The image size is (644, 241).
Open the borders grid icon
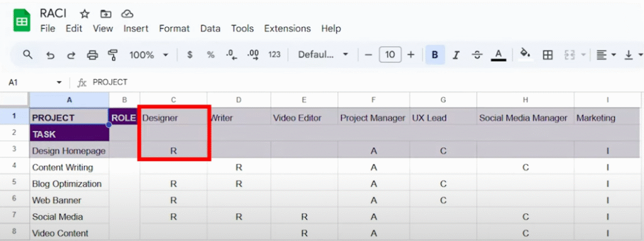click(x=548, y=55)
